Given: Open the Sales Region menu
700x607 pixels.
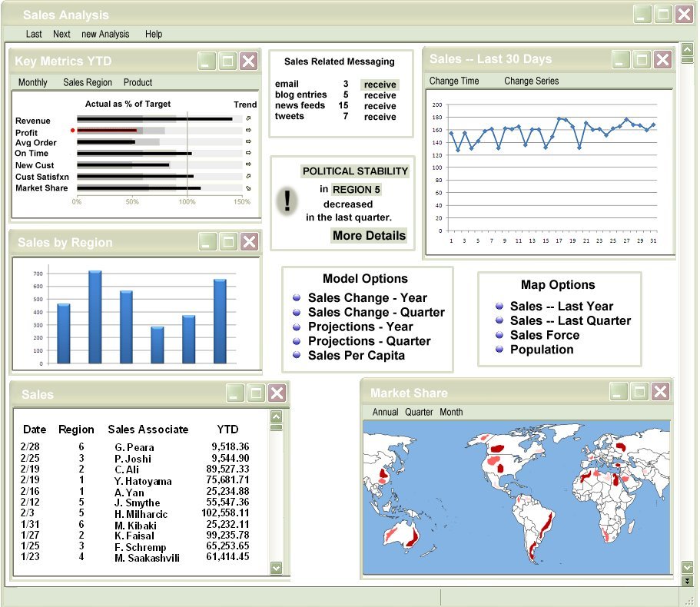Looking at the screenshot, I should click(87, 82).
